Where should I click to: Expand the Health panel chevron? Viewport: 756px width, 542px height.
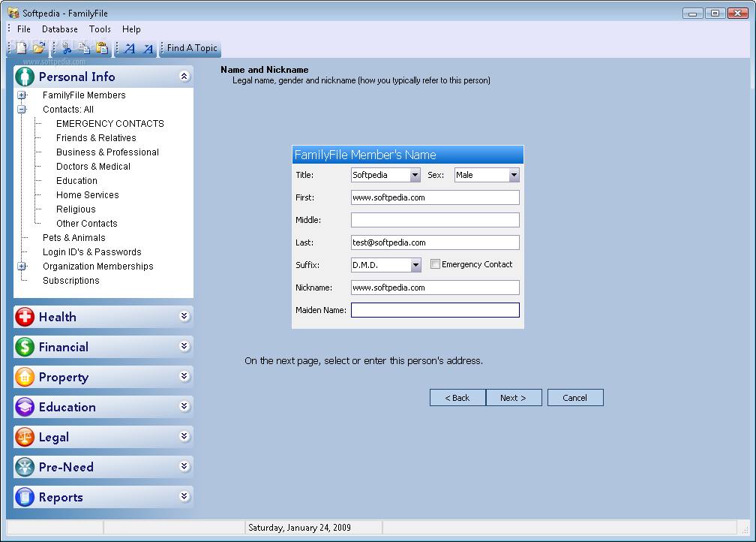click(x=184, y=316)
